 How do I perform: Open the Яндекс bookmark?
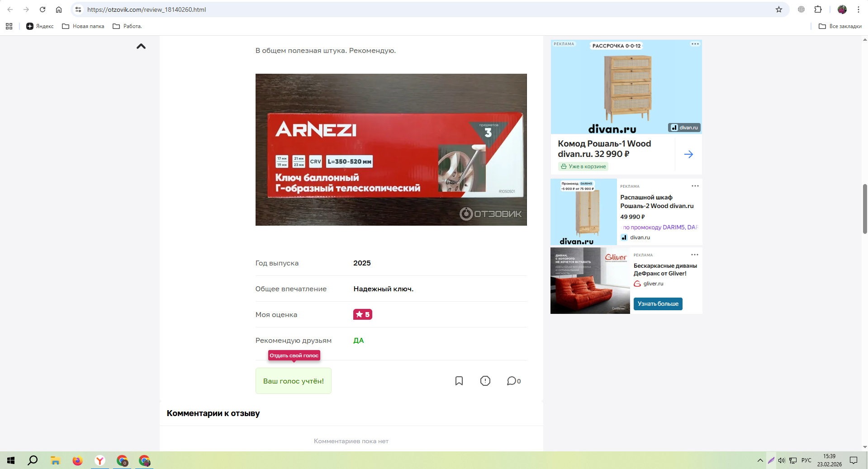point(40,26)
